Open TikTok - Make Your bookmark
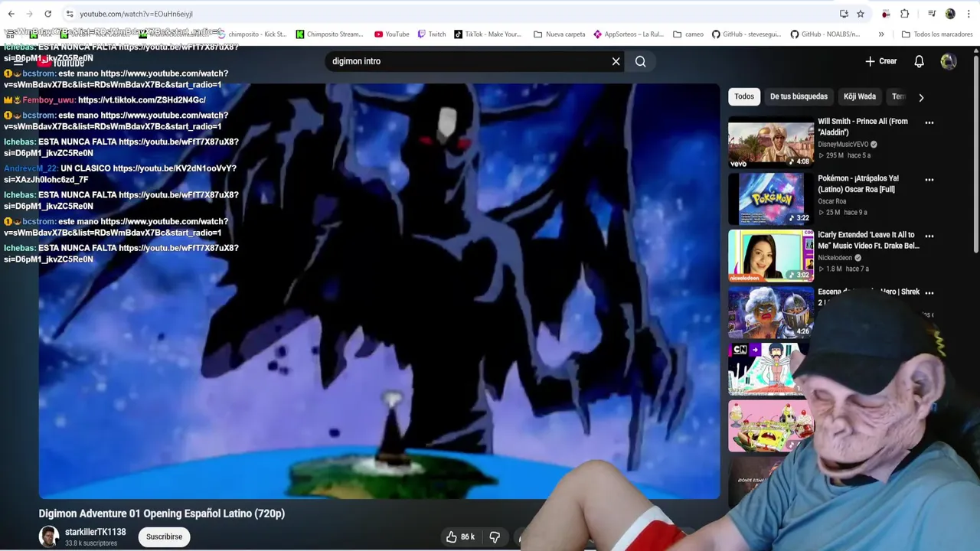This screenshot has height=551, width=980. click(x=488, y=34)
